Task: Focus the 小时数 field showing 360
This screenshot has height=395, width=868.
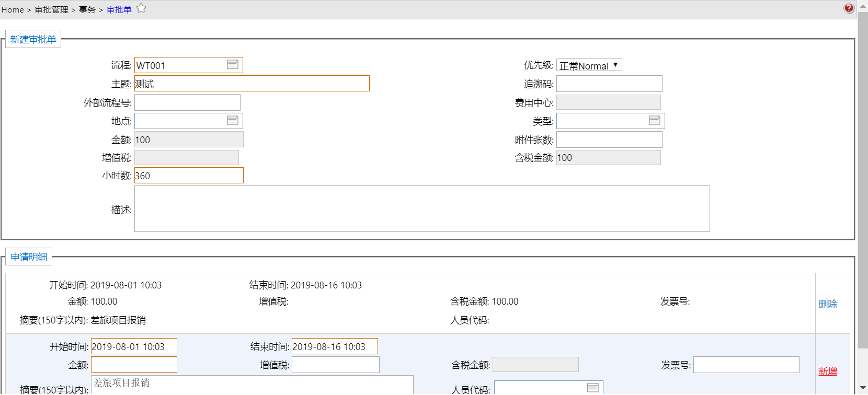Action: tap(189, 175)
